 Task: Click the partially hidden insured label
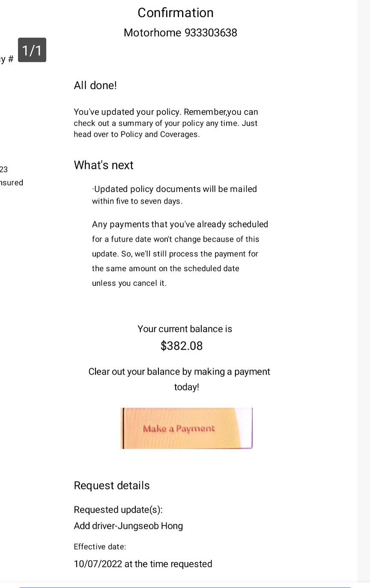12,182
